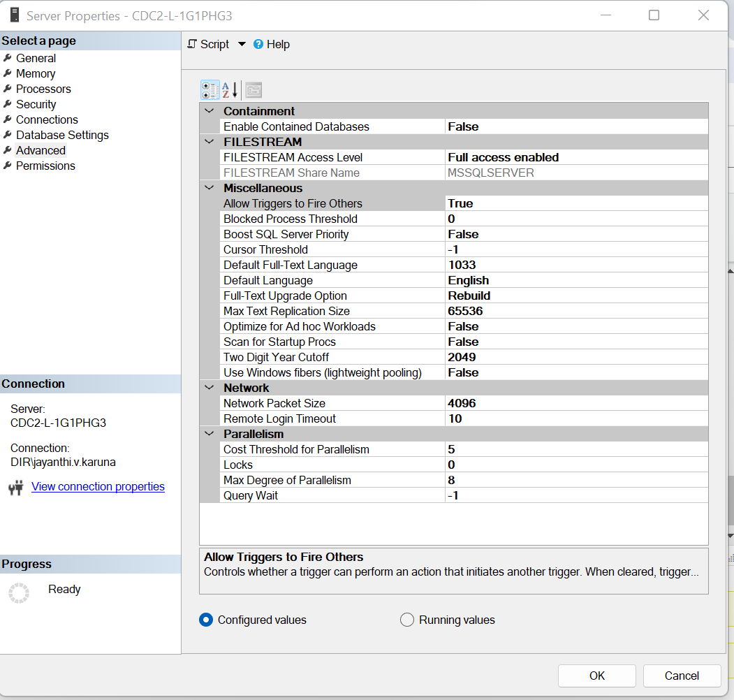The width and height of the screenshot is (734, 700).
Task: Click the Ready progress spinner icon
Action: pyautogui.click(x=19, y=593)
